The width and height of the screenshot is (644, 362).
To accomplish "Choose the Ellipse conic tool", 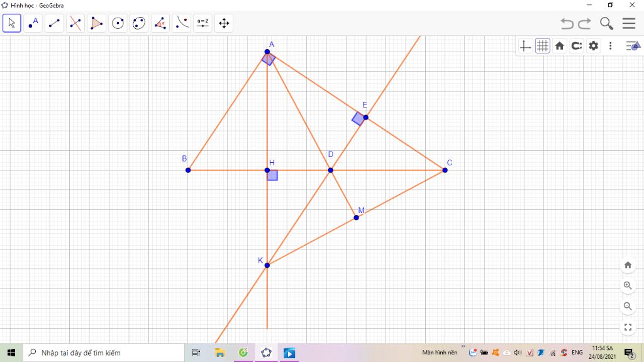I will coord(139,24).
